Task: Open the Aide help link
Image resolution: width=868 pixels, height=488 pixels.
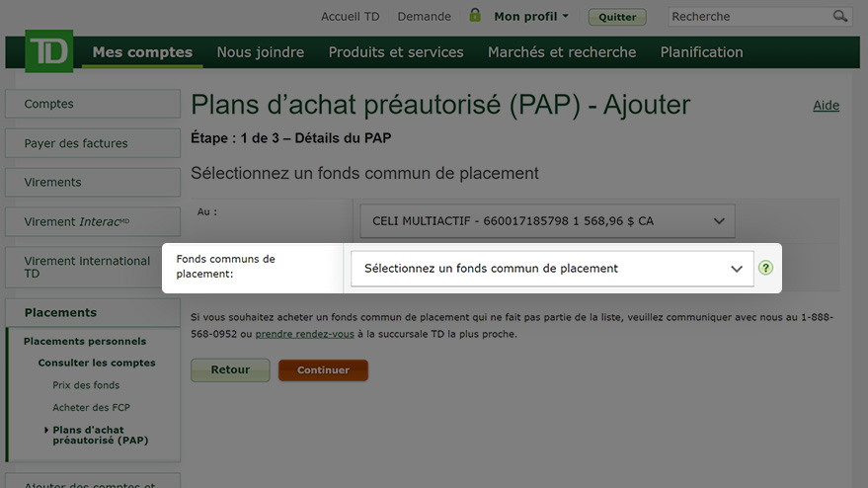Action: [826, 106]
